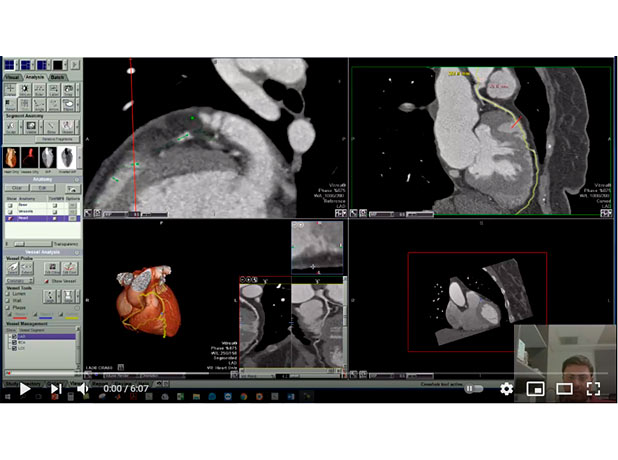Select the LAD vessel in Vessel Management
The width and height of the screenshot is (618, 460).
[x=22, y=338]
